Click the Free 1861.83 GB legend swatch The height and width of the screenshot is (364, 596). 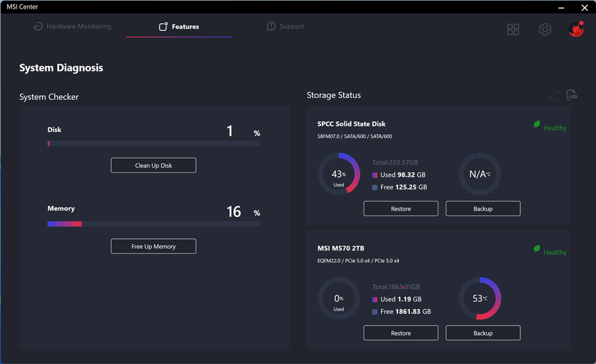375,312
